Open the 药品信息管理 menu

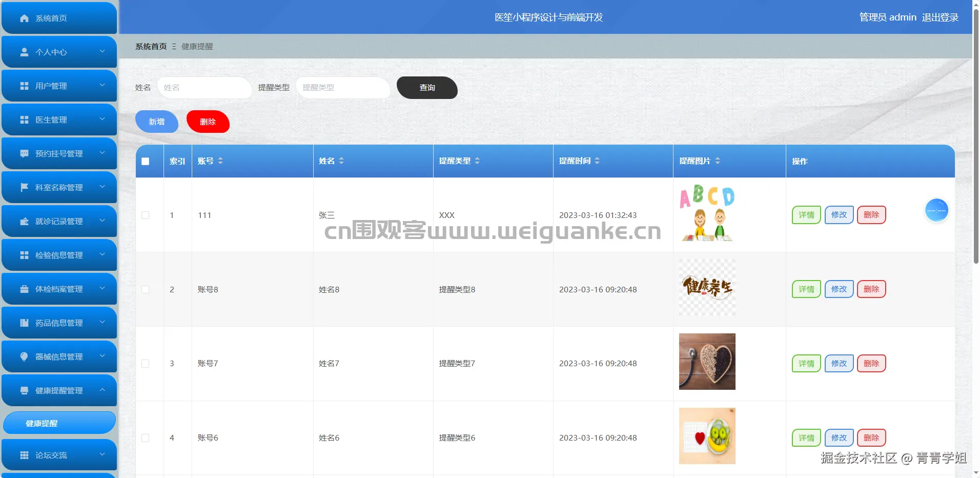(59, 323)
